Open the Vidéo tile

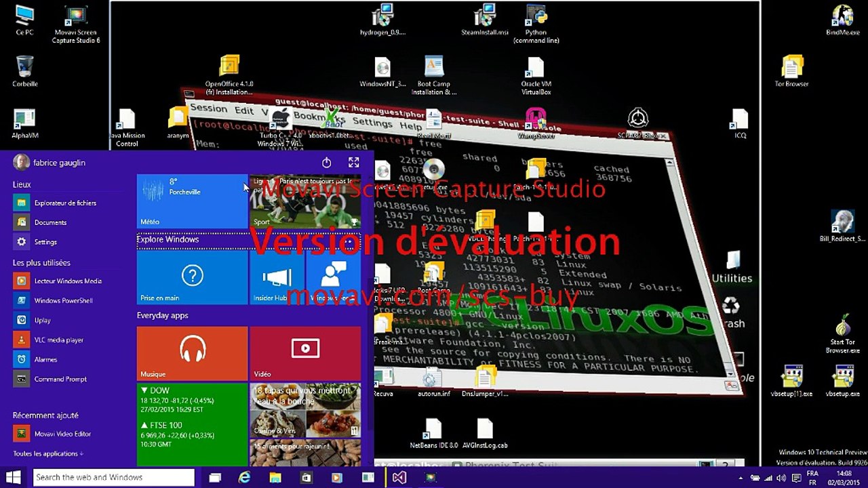[305, 353]
